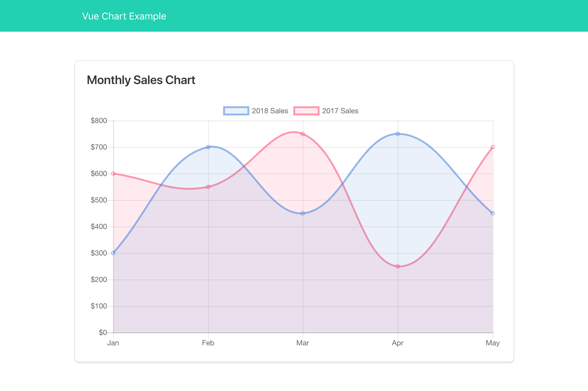Click the pink 2017 Sales legend swatch

(306, 111)
